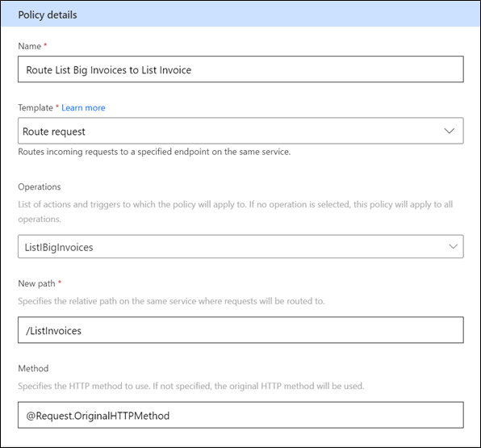Click the Template field label
The height and width of the screenshot is (448, 481).
pyautogui.click(x=36, y=107)
